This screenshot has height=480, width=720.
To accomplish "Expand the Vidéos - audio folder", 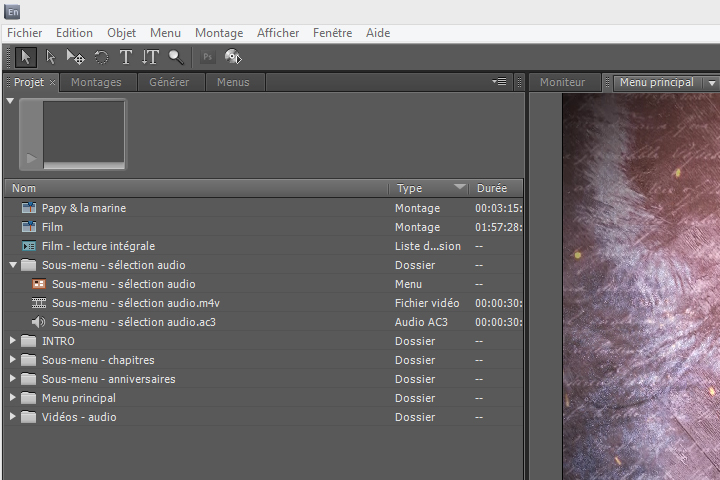I will (13, 417).
